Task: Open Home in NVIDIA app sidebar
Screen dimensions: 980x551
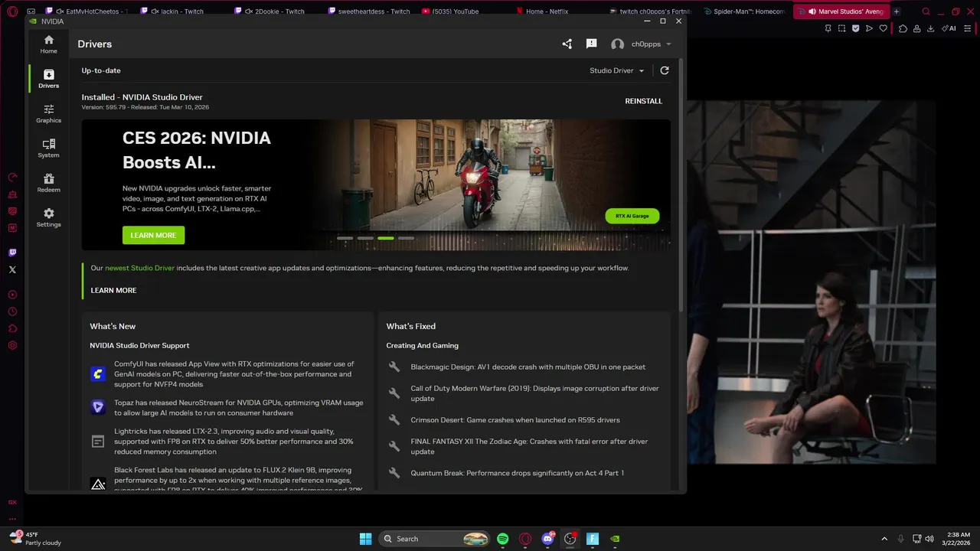Action: [x=48, y=44]
